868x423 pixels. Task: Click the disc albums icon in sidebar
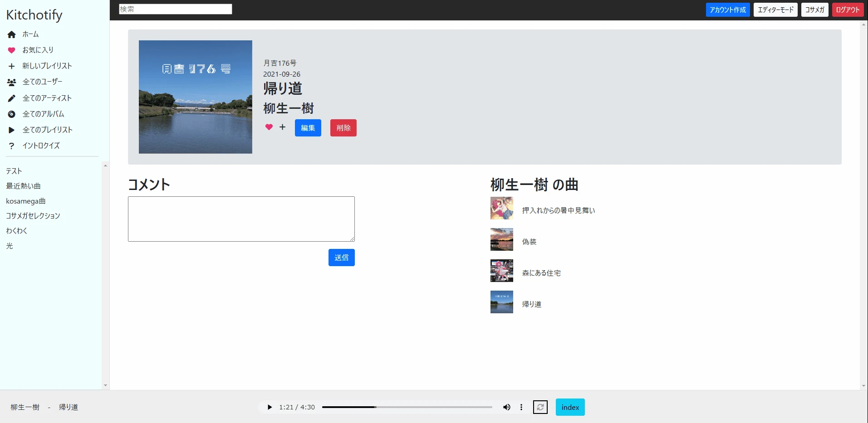(12, 114)
